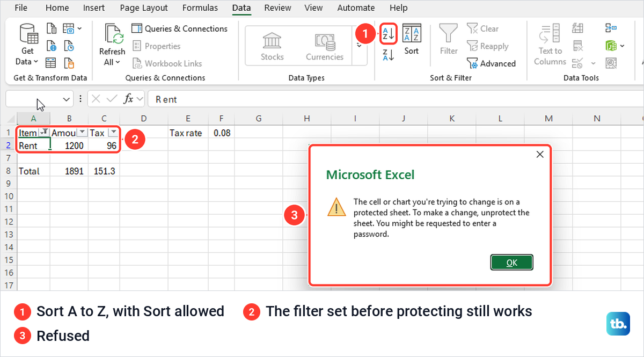
Task: Switch to the Review tab
Action: pyautogui.click(x=278, y=8)
